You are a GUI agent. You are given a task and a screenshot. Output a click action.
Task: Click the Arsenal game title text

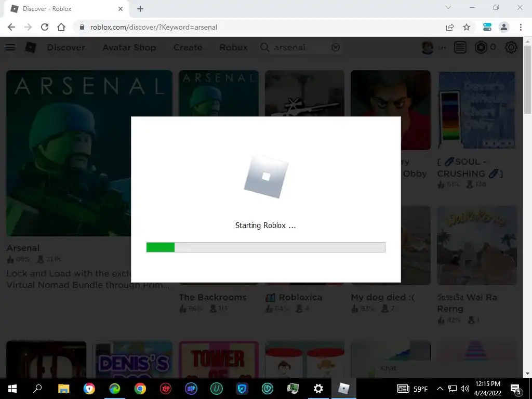pyautogui.click(x=23, y=248)
